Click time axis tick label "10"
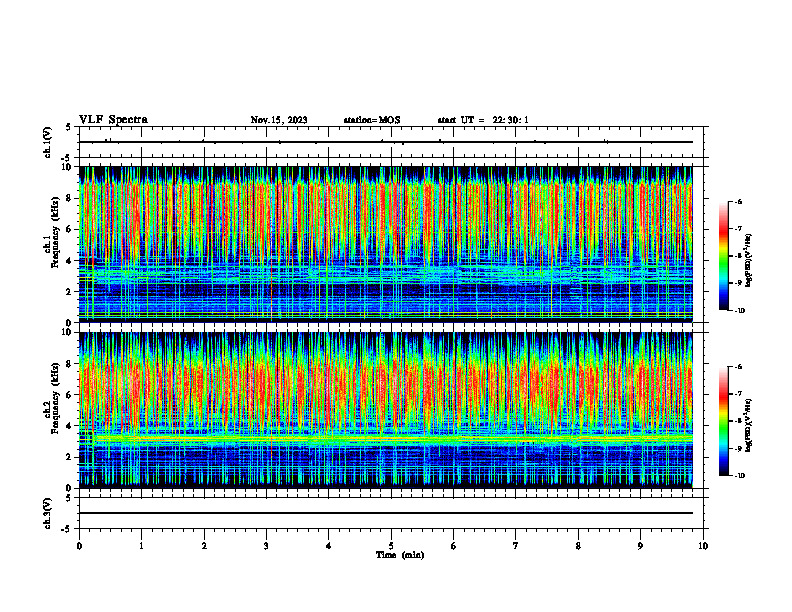The height and width of the screenshot is (612, 792). pyautogui.click(x=703, y=546)
